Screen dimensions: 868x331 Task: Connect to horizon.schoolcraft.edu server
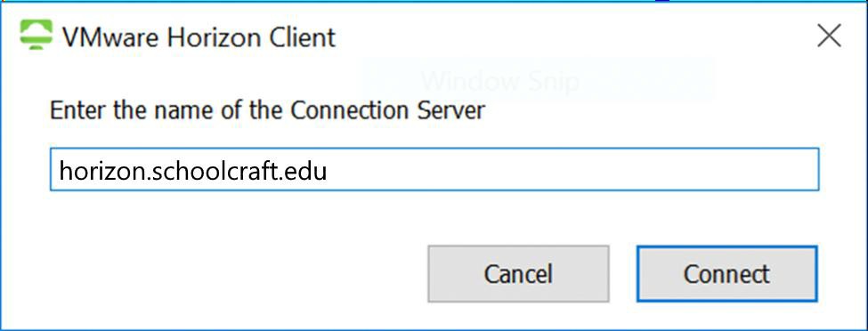(726, 274)
